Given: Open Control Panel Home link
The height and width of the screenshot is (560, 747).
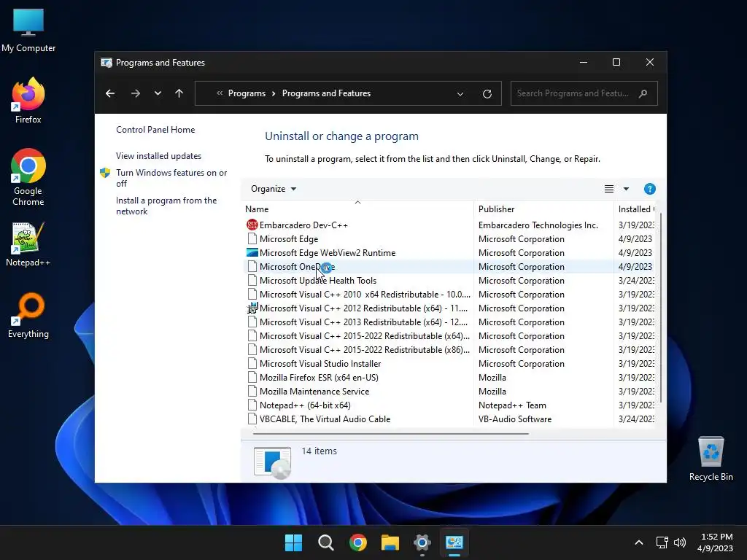Looking at the screenshot, I should pos(155,130).
